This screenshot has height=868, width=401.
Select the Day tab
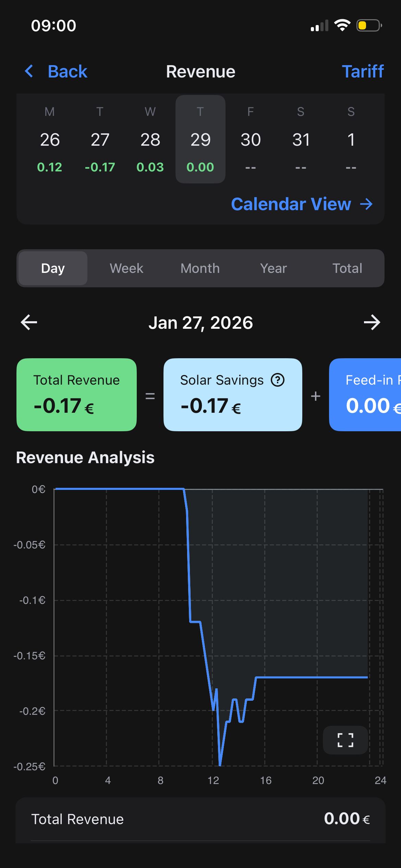click(53, 268)
